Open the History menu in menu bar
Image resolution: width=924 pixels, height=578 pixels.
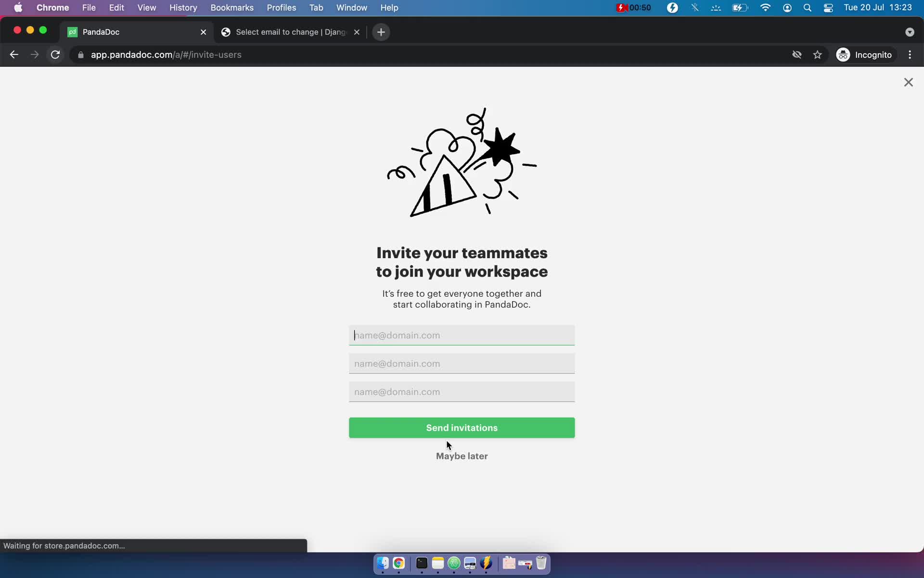tap(183, 7)
